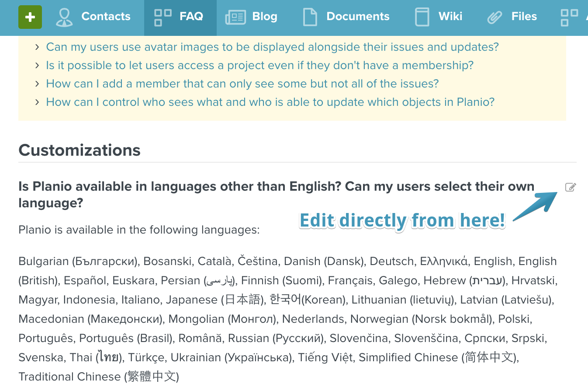Click the green plus add button
Image resolution: width=588 pixels, height=391 pixels.
click(30, 17)
